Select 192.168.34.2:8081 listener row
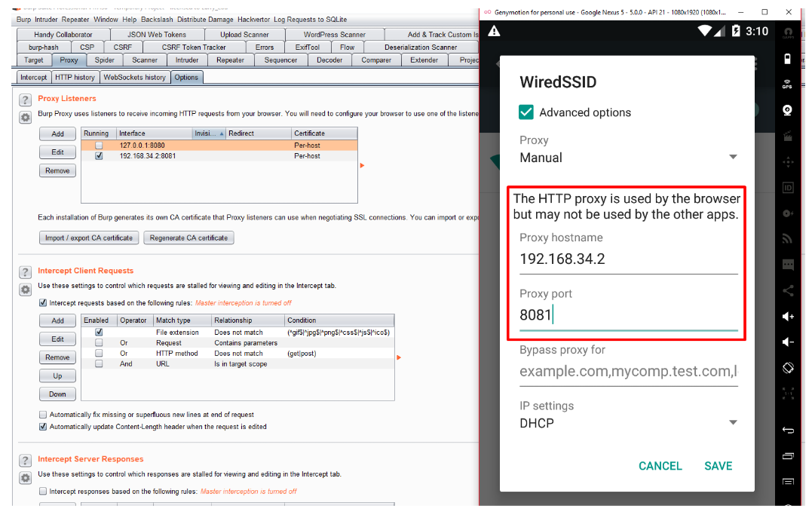This screenshot has height=512, width=812. pyautogui.click(x=219, y=156)
